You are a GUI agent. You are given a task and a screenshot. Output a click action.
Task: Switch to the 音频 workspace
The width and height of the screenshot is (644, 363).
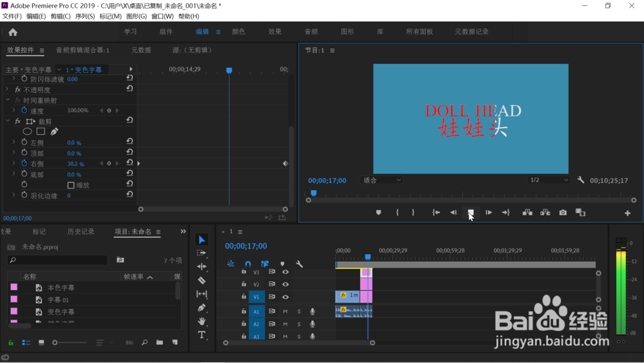pos(311,32)
